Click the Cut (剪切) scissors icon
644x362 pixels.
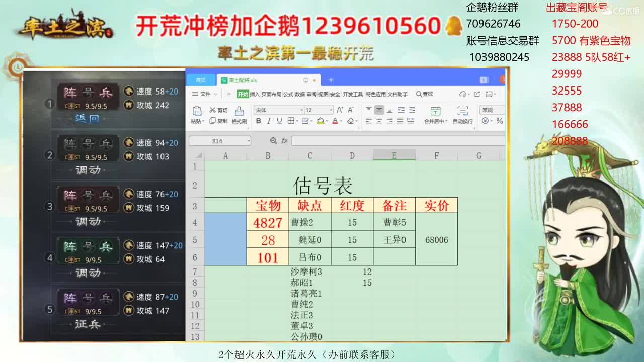pyautogui.click(x=212, y=110)
